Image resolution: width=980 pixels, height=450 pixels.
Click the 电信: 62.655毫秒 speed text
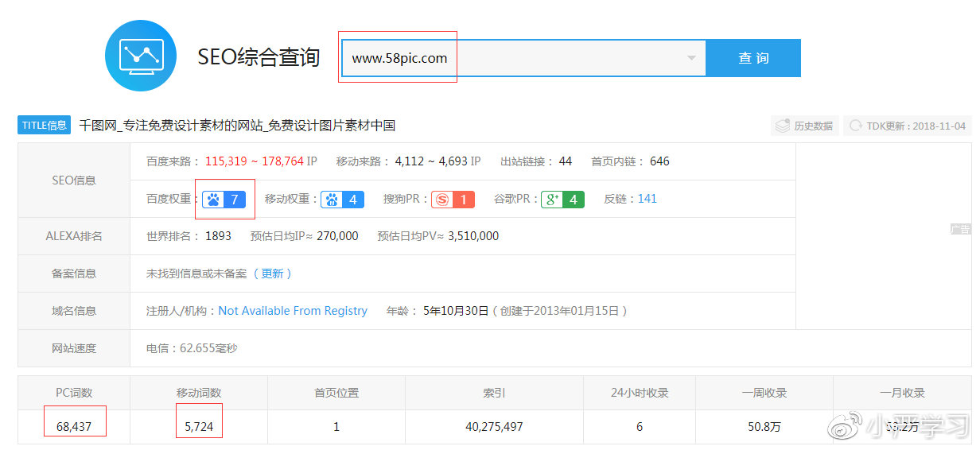pos(192,348)
